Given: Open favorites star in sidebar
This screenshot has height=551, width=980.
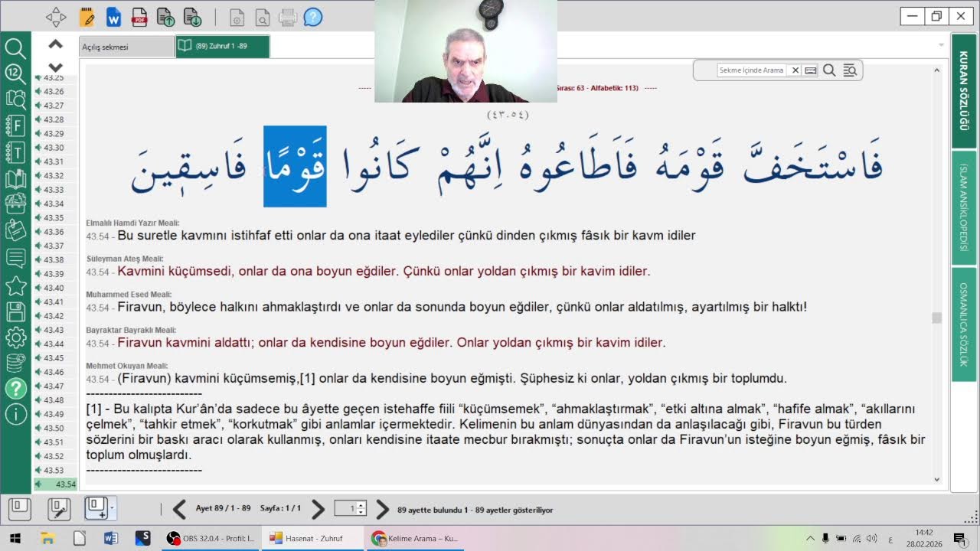Looking at the screenshot, I should (x=15, y=285).
